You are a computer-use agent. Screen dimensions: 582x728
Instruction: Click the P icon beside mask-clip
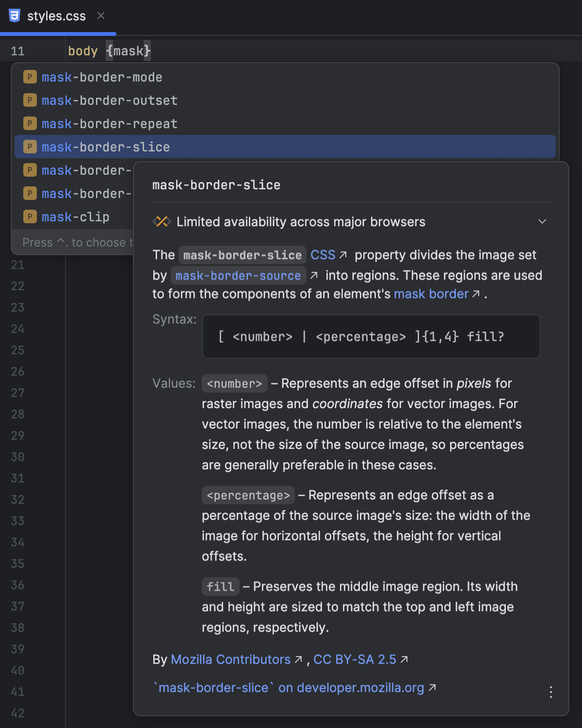(x=30, y=216)
